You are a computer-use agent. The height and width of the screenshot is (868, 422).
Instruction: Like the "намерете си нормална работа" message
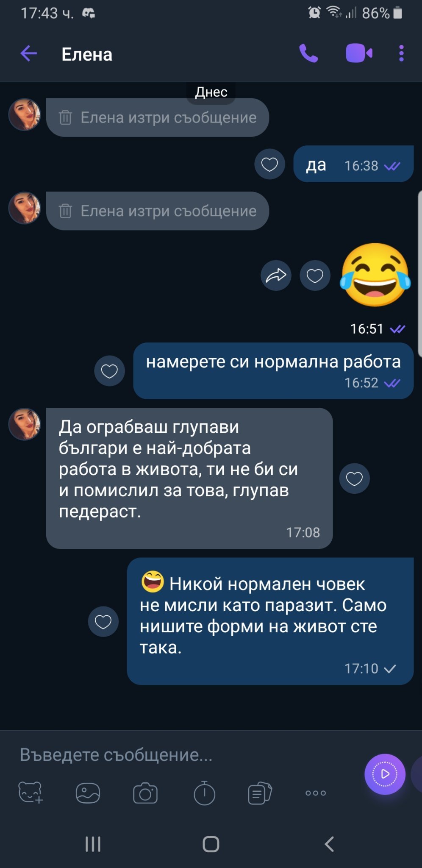(x=109, y=371)
